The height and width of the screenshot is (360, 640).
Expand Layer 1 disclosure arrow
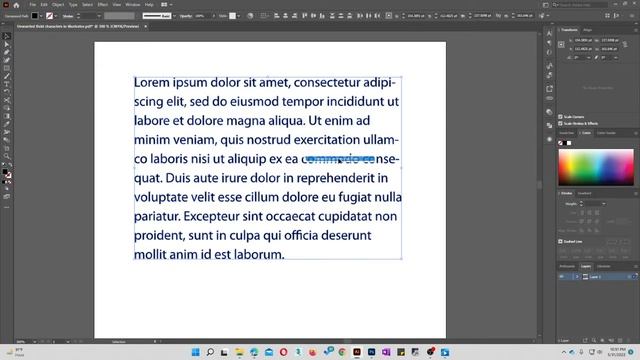coord(577,277)
